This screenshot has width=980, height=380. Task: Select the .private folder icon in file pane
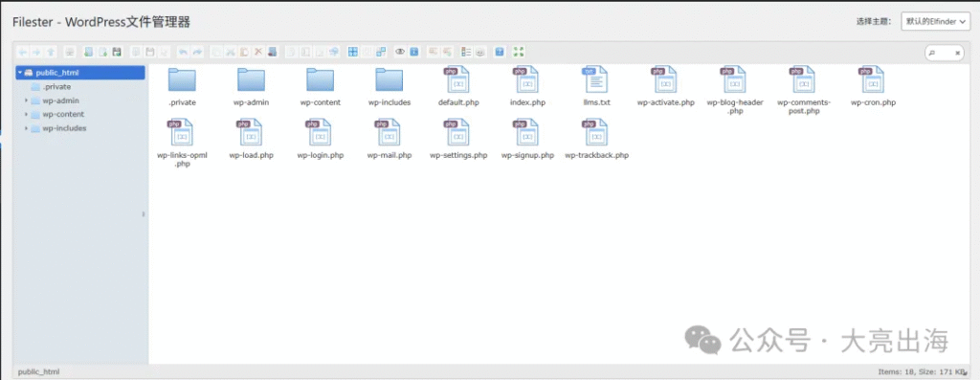click(182, 80)
